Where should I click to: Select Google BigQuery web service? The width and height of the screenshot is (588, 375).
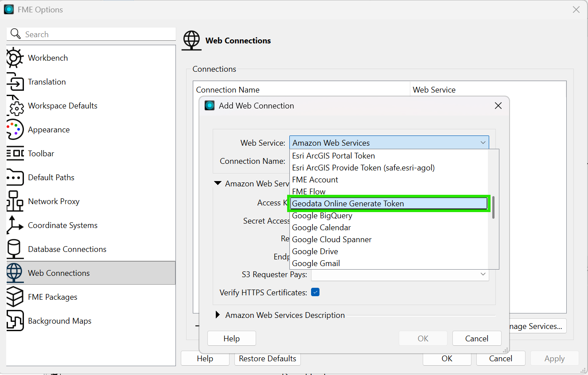[x=389, y=216]
